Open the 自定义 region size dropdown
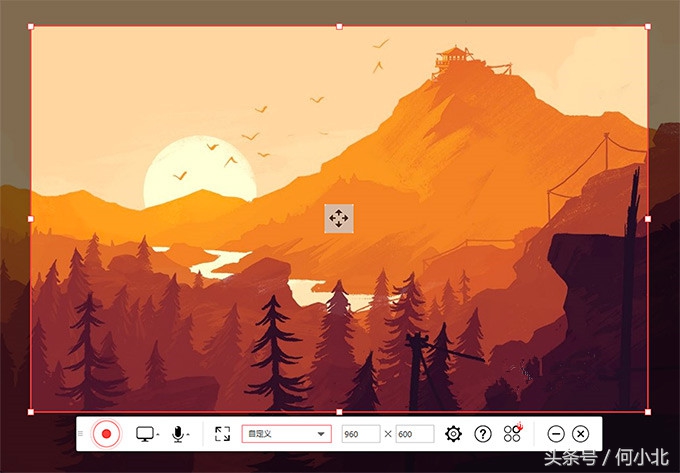Image resolution: width=680 pixels, height=473 pixels. click(x=287, y=434)
